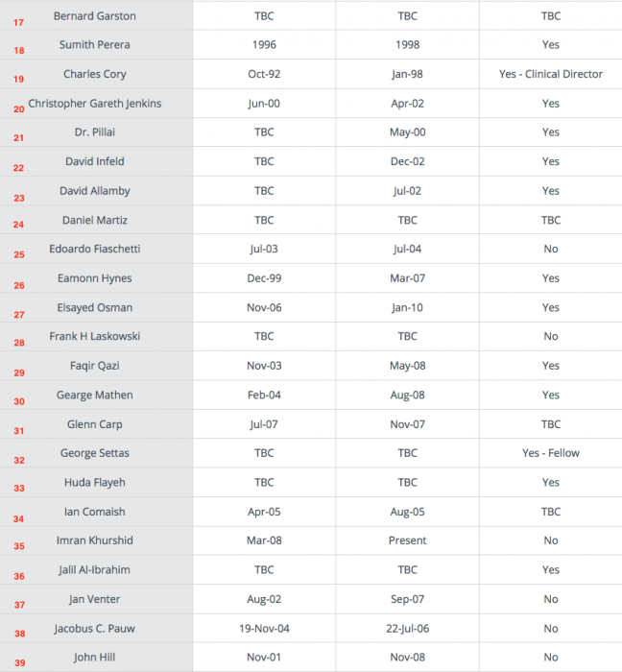Click Faqir Qazi's May-08 end date
This screenshot has height=672, width=622.
tap(407, 366)
